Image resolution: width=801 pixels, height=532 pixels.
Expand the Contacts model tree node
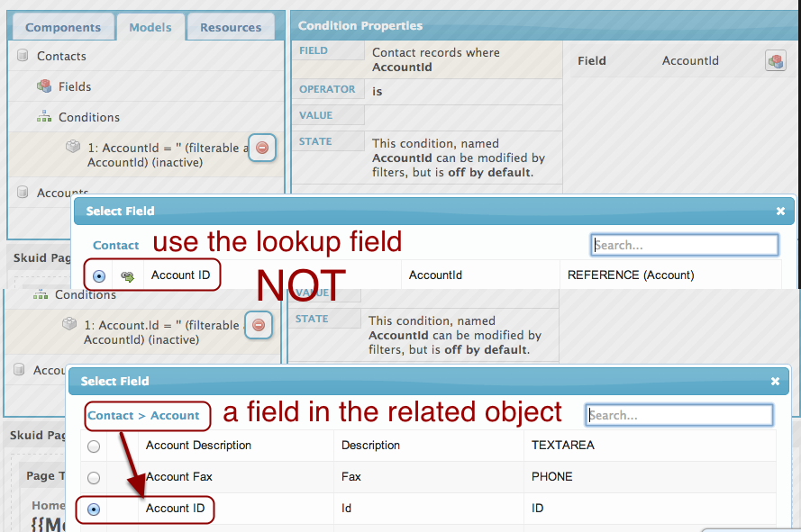pos(61,56)
